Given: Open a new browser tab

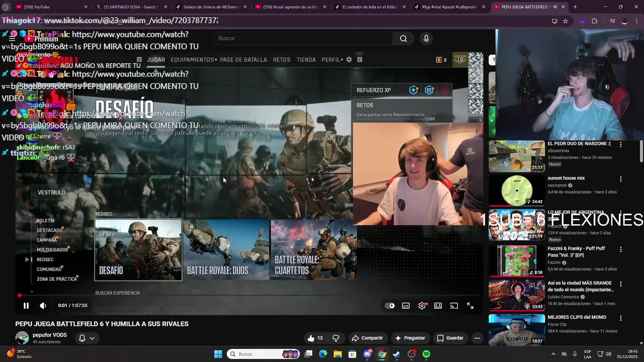Looking at the screenshot, I should (575, 7).
